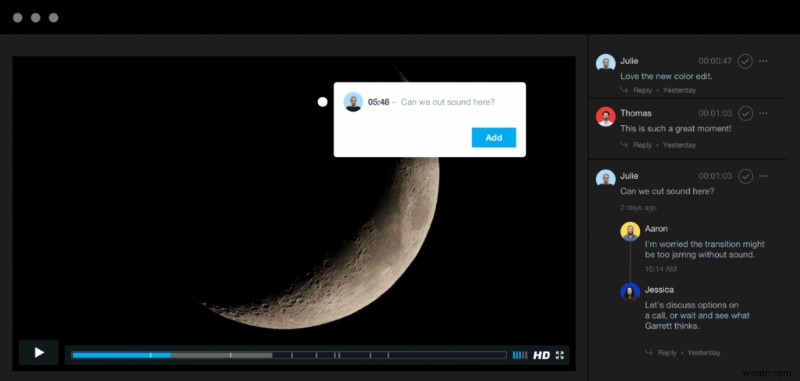Jump to timestamp 00:00:47
Viewport: 800px width, 381px height.
[x=715, y=61]
